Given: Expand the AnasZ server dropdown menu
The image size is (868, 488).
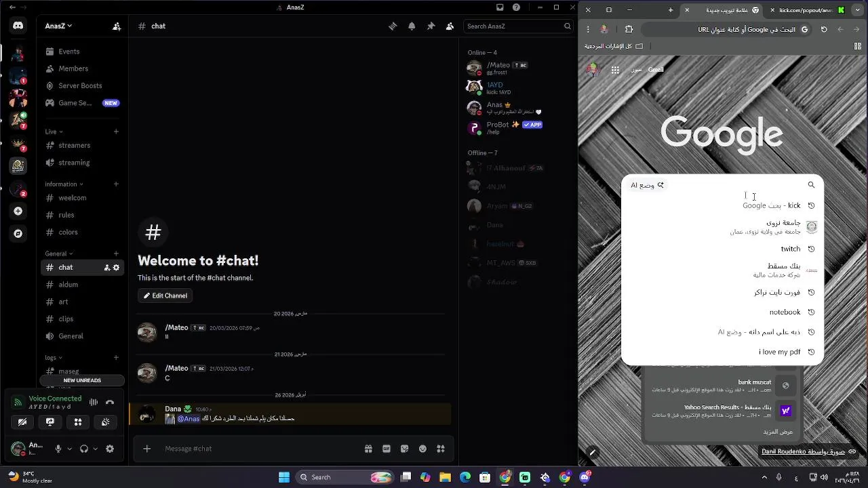Looking at the screenshot, I should [x=58, y=26].
